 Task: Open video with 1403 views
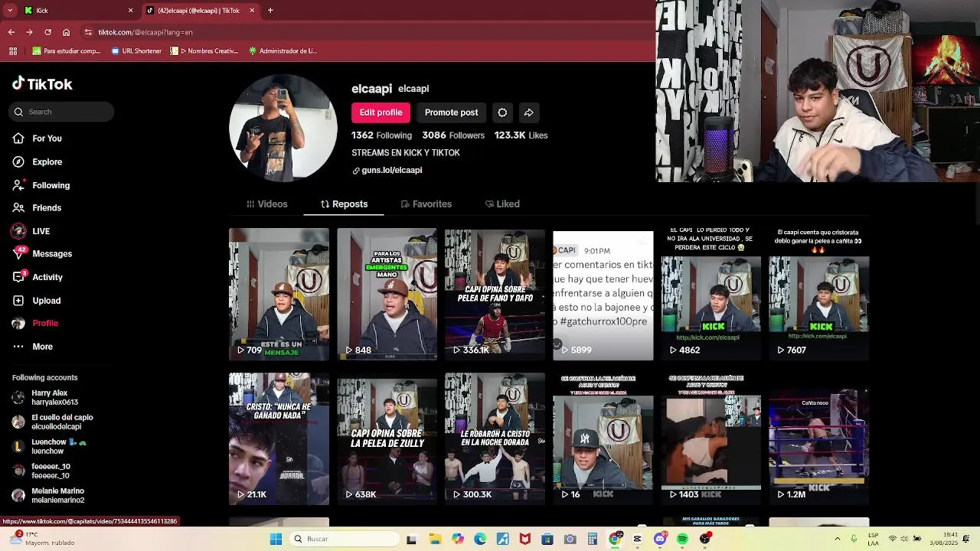click(x=711, y=439)
